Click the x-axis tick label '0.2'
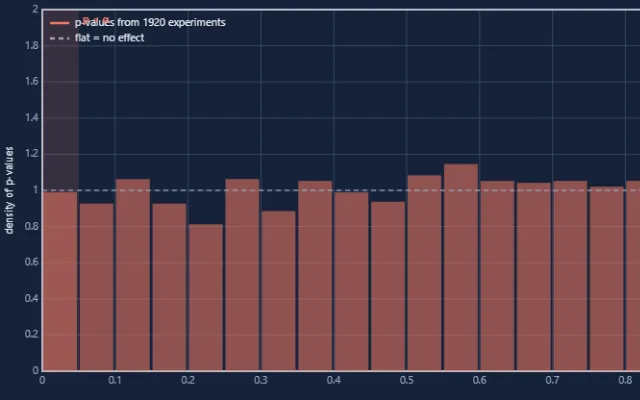This screenshot has width=640, height=400. [188, 380]
